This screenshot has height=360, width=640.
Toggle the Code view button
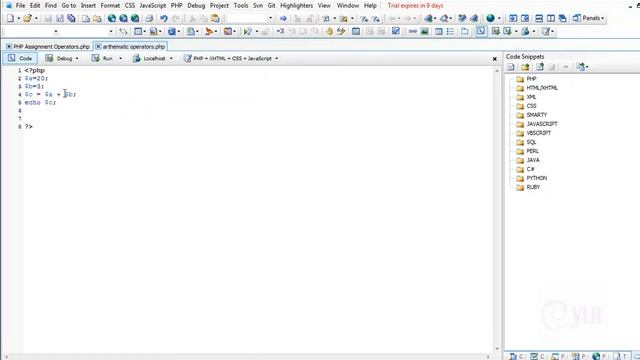(20, 58)
